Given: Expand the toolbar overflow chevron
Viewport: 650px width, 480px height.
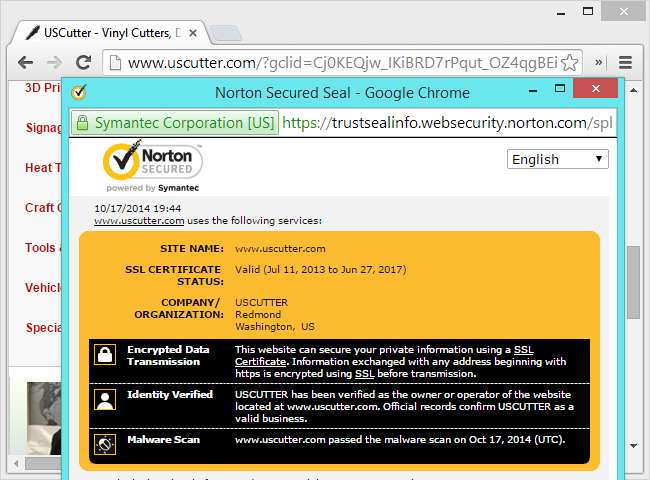Looking at the screenshot, I should tap(598, 62).
